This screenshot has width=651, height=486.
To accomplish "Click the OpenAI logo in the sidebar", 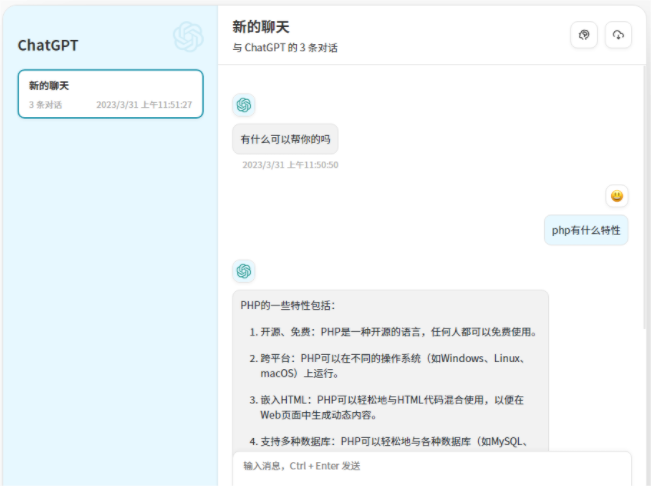I will coord(188,37).
